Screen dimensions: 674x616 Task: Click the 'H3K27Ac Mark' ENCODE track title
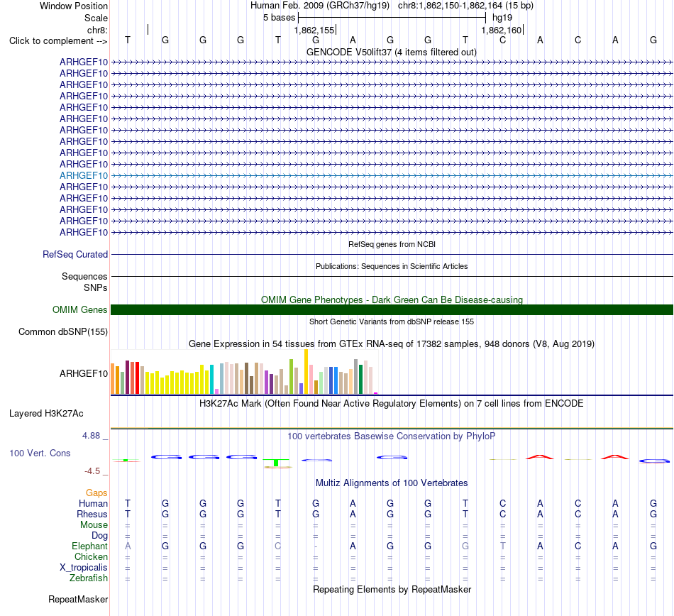pos(391,403)
